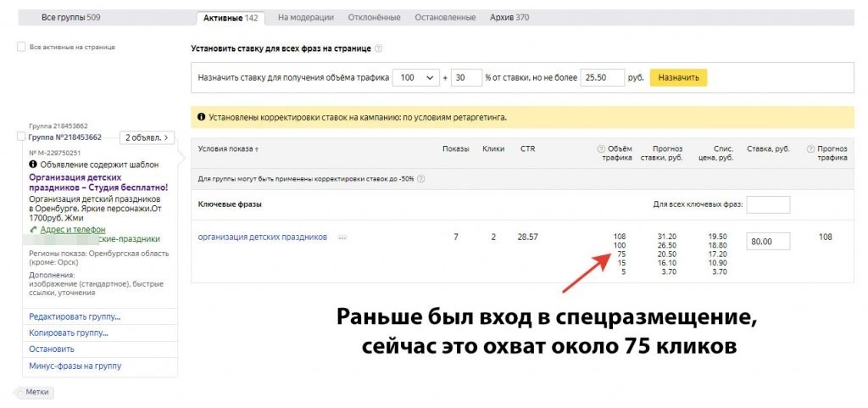The width and height of the screenshot is (868, 408).
Task: Click Показы column header
Action: [455, 149]
